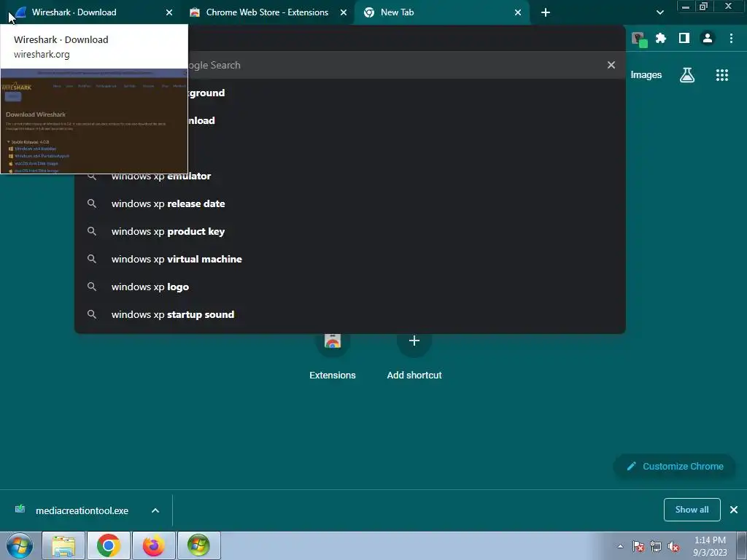
Task: Select suggestion windows xp startup sound
Action: pyautogui.click(x=350, y=314)
